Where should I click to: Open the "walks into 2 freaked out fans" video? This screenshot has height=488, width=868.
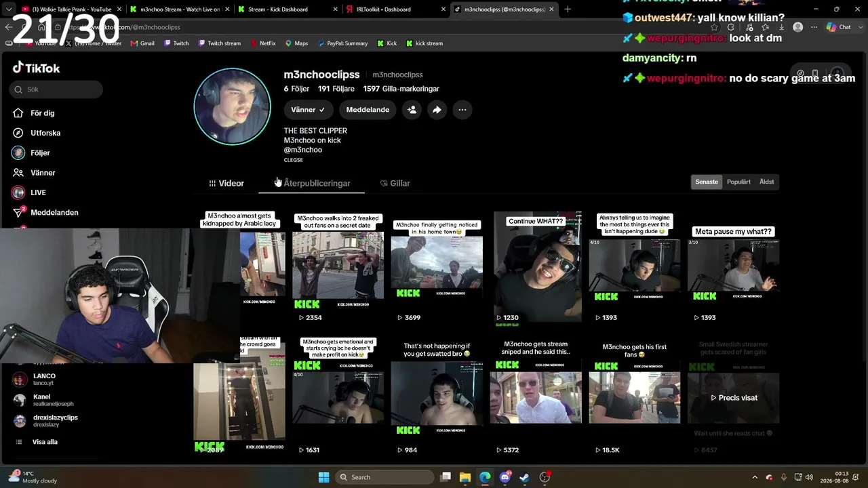(x=338, y=267)
